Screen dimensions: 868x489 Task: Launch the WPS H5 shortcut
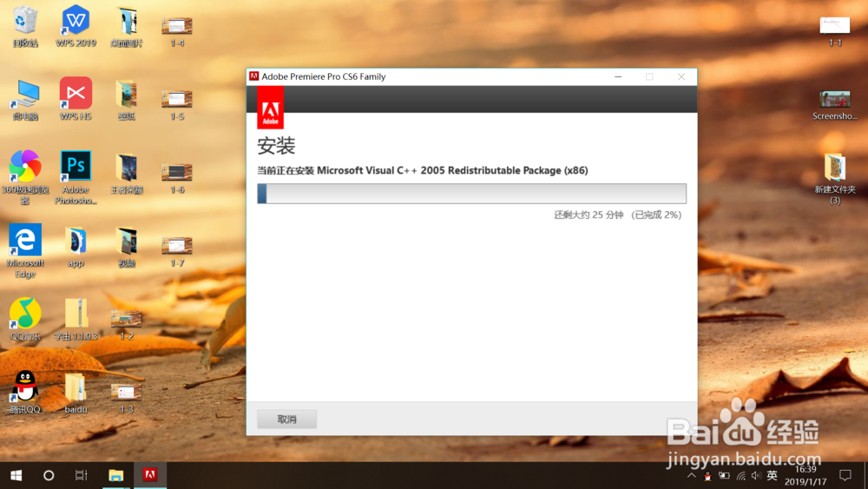[x=76, y=100]
